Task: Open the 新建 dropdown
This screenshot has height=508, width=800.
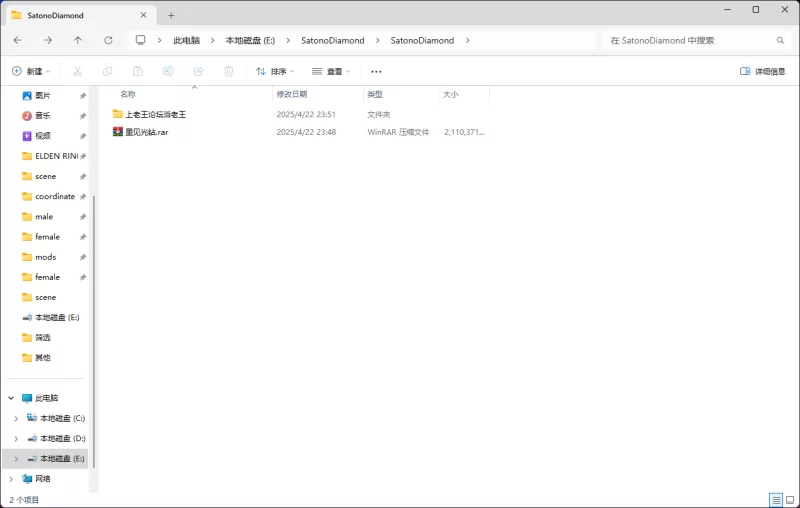Action: [31, 71]
